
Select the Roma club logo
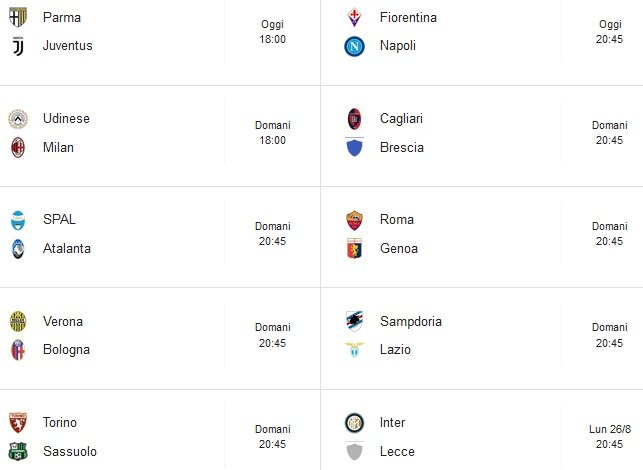pyautogui.click(x=355, y=220)
